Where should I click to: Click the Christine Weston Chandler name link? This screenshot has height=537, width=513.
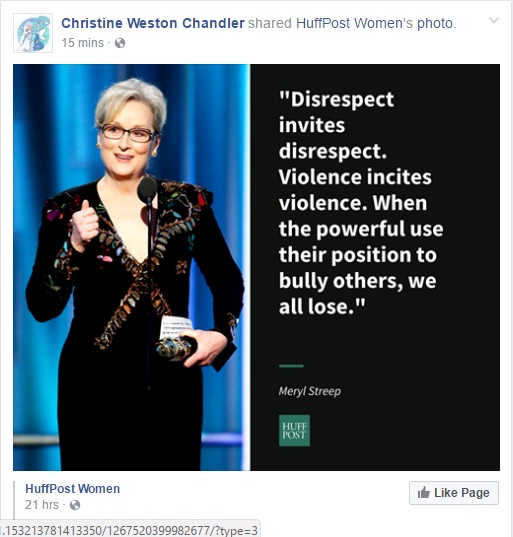click(153, 23)
